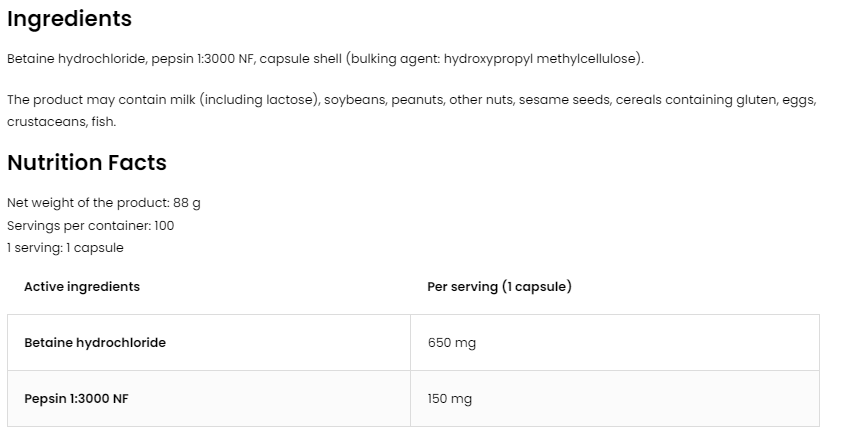The image size is (845, 444).
Task: Click the Per serving (1 capsule) header
Action: (x=499, y=287)
